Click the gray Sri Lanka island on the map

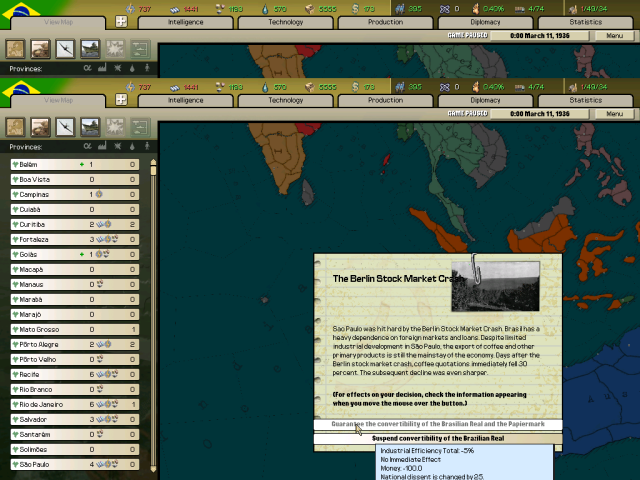point(308,192)
